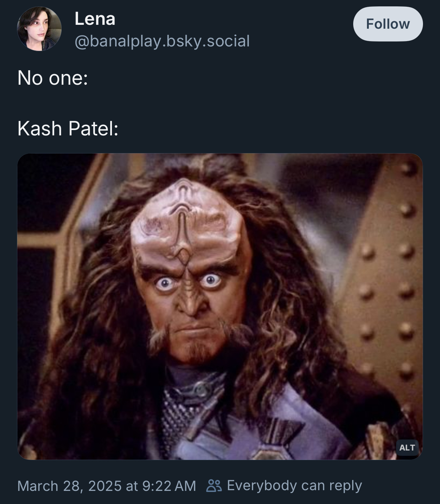
Task: Open Lena's profile avatar
Action: click(x=39, y=29)
